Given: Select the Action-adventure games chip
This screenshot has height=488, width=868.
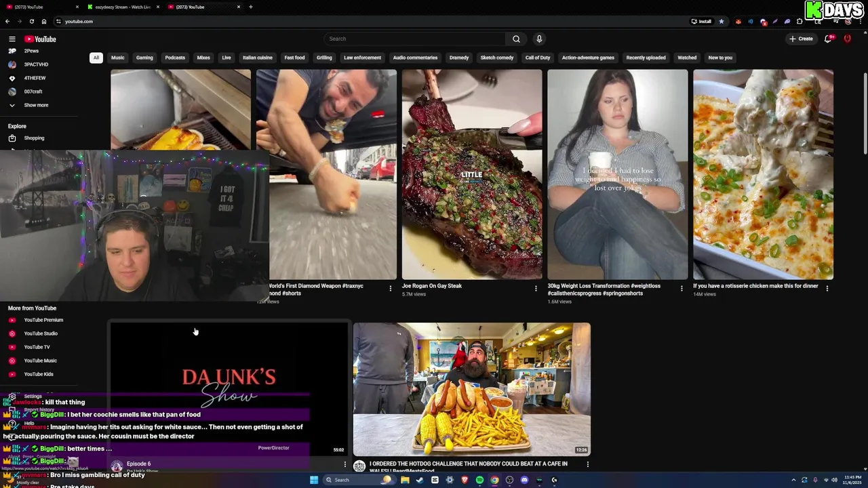Looking at the screenshot, I should [588, 58].
